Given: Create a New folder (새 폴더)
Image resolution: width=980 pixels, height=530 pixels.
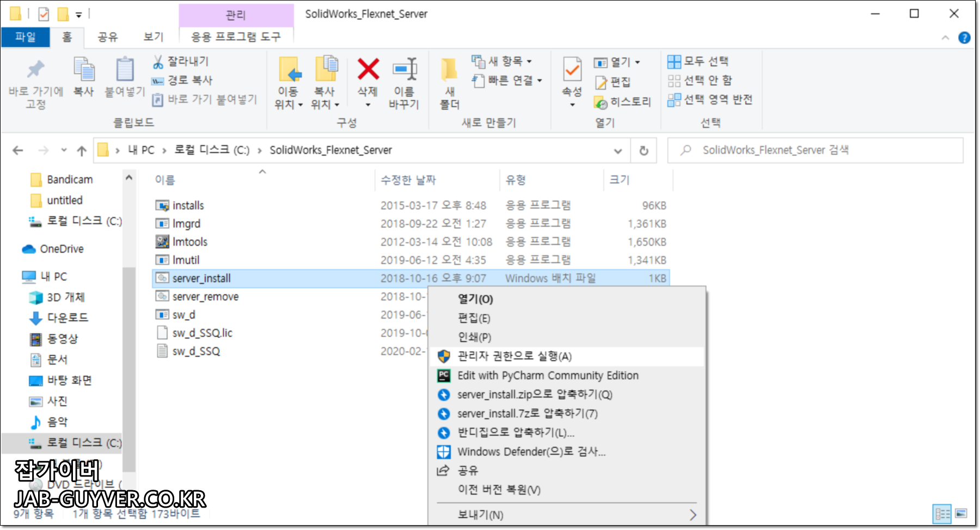Looking at the screenshot, I should [x=450, y=82].
